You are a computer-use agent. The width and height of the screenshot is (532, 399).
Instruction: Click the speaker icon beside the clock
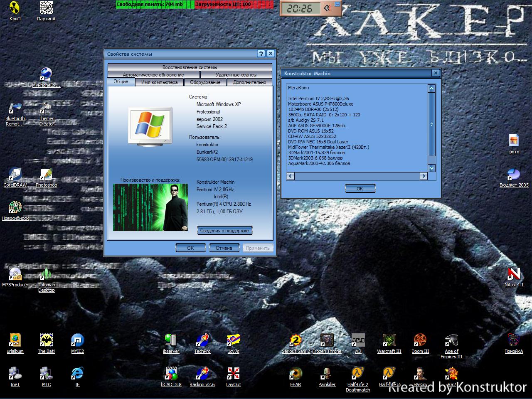click(328, 8)
